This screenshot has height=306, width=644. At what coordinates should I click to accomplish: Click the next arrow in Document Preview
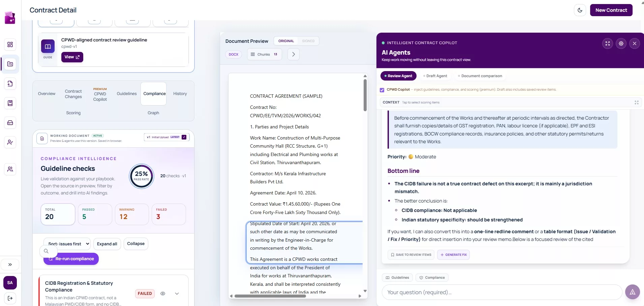tap(294, 54)
